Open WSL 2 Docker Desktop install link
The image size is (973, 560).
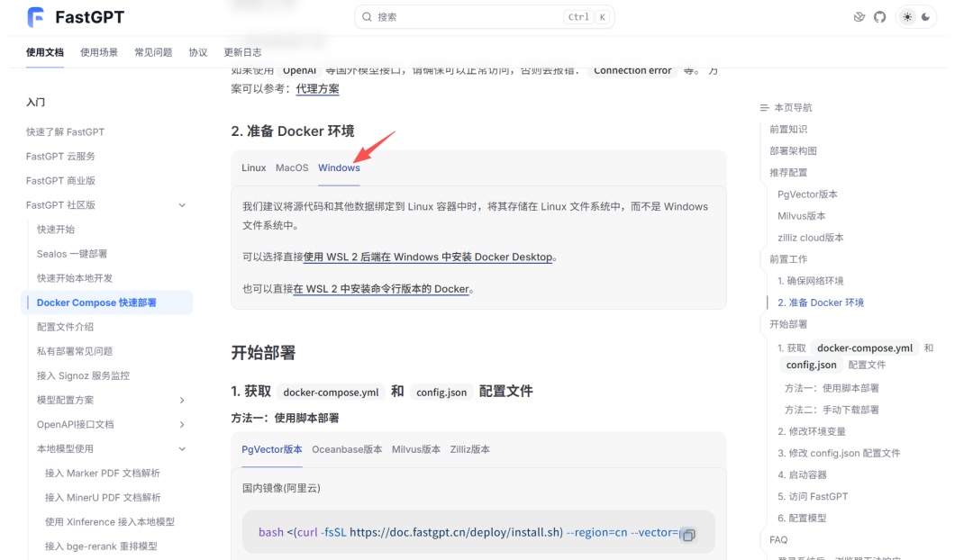point(428,257)
